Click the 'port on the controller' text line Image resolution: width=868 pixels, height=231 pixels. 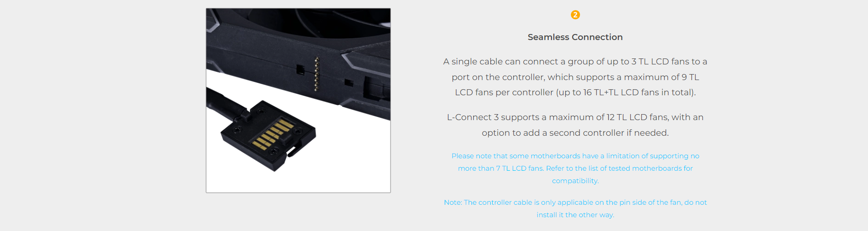pyautogui.click(x=575, y=77)
